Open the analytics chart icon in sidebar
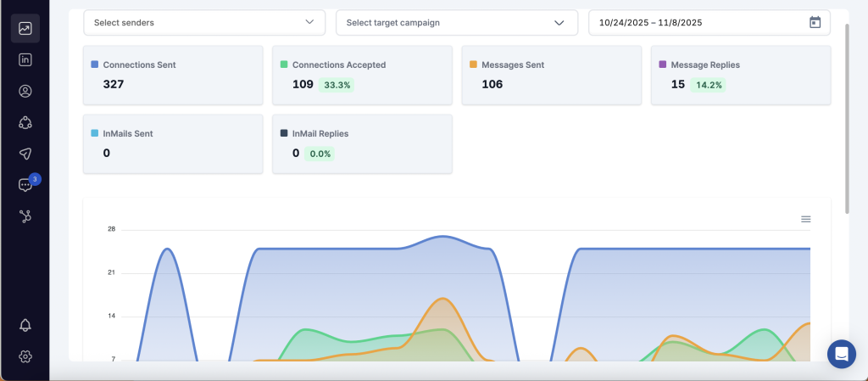The width and height of the screenshot is (868, 381). [25, 29]
